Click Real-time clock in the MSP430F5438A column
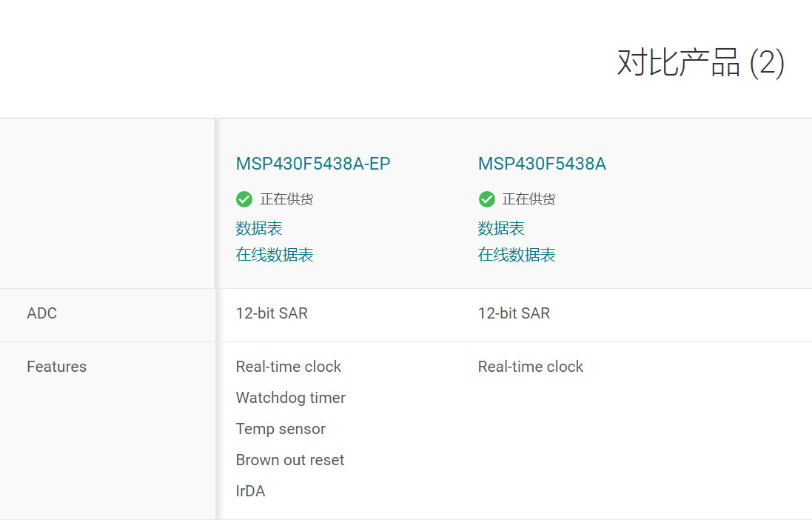The width and height of the screenshot is (812, 520). (x=531, y=367)
